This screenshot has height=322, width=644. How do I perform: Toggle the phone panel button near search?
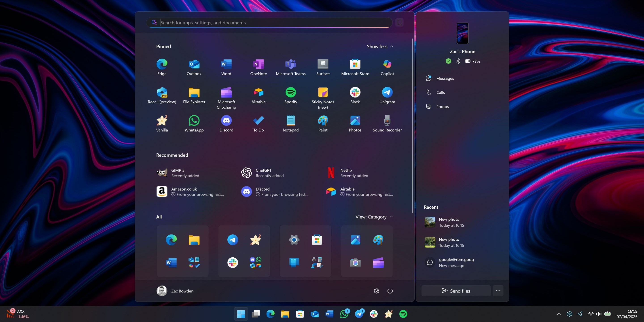[399, 23]
